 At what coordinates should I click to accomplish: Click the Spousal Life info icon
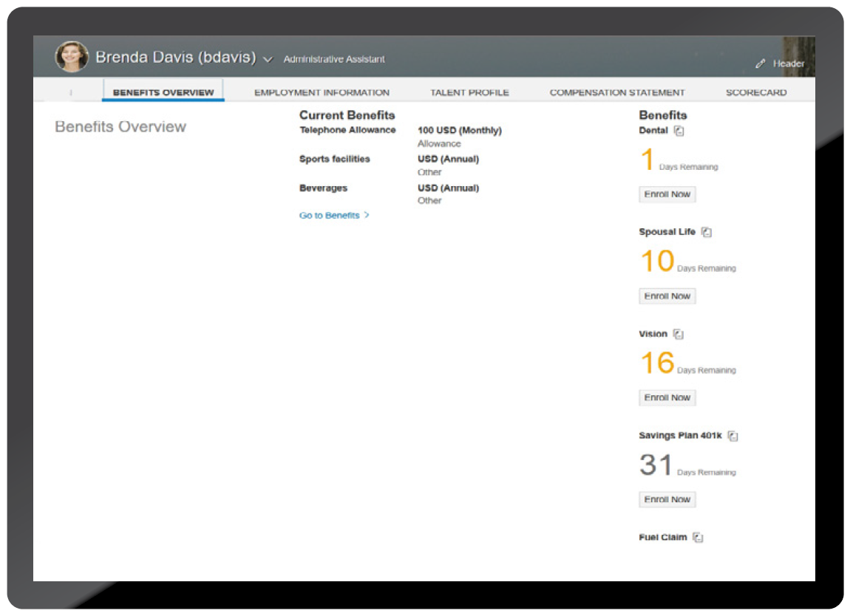tap(707, 232)
